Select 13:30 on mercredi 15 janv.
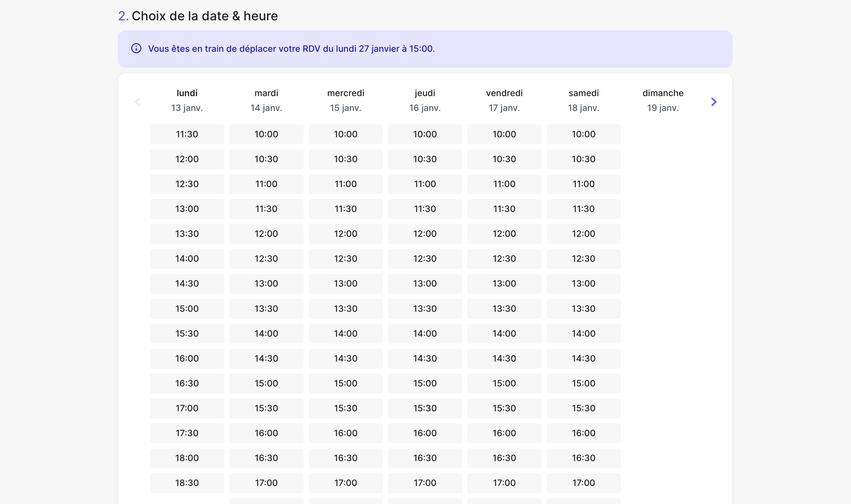 345,308
